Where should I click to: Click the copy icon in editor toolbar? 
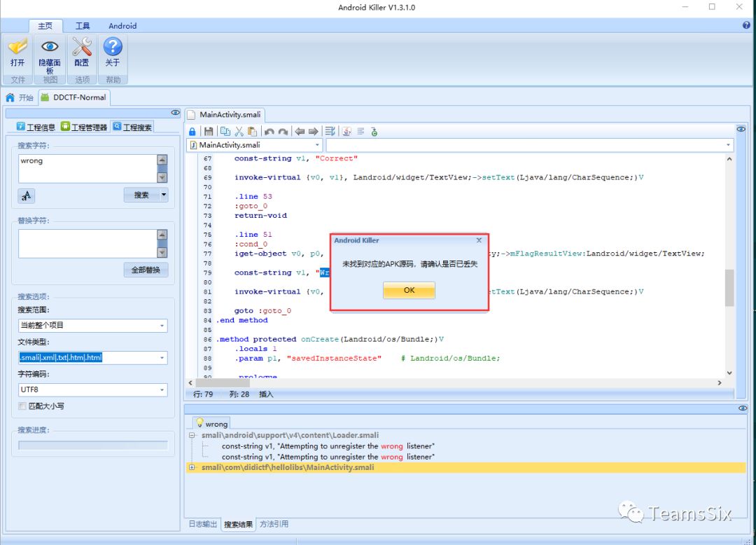coord(225,131)
